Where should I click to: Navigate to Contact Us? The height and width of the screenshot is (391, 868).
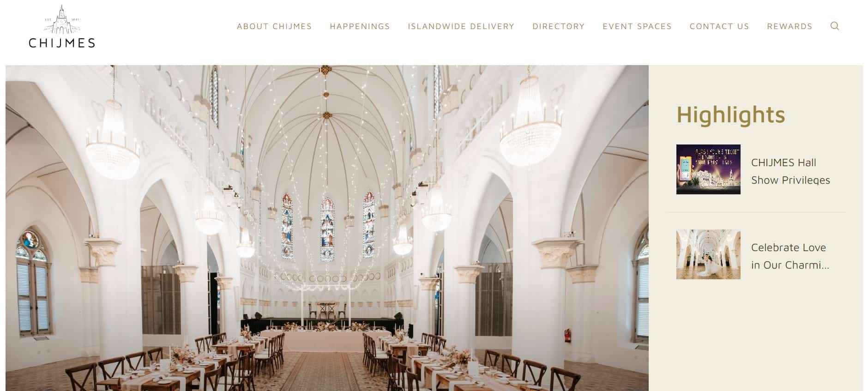[x=719, y=26]
